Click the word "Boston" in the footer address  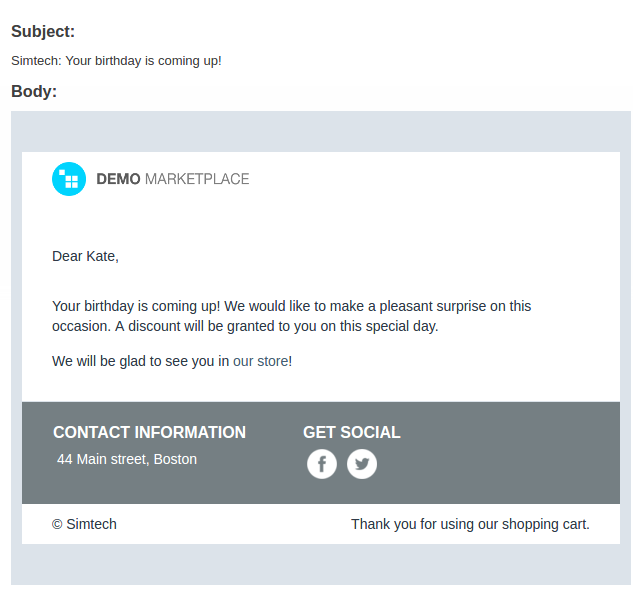click(175, 459)
